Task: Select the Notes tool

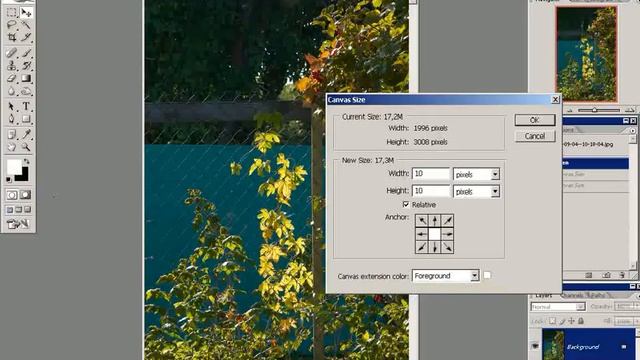Action: 12,134
